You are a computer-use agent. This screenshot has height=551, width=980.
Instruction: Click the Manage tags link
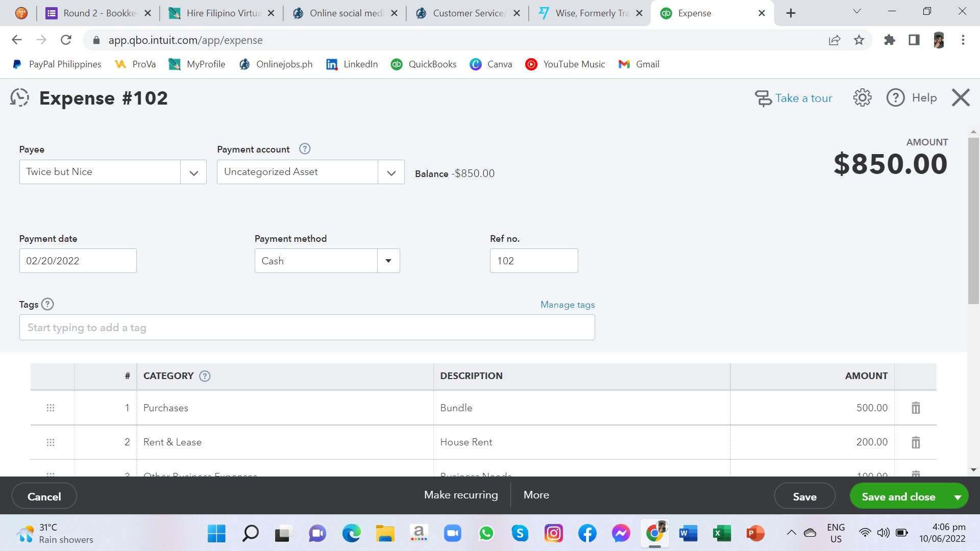click(568, 305)
